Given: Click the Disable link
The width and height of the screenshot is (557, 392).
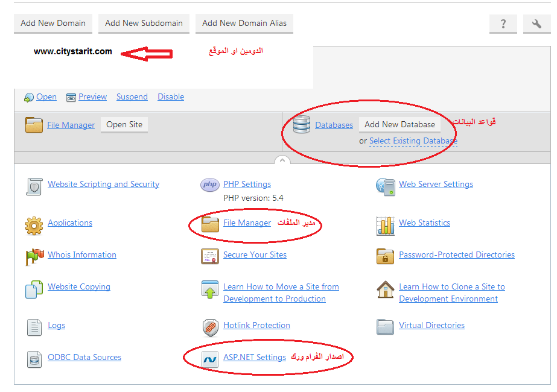Looking at the screenshot, I should pyautogui.click(x=171, y=97).
